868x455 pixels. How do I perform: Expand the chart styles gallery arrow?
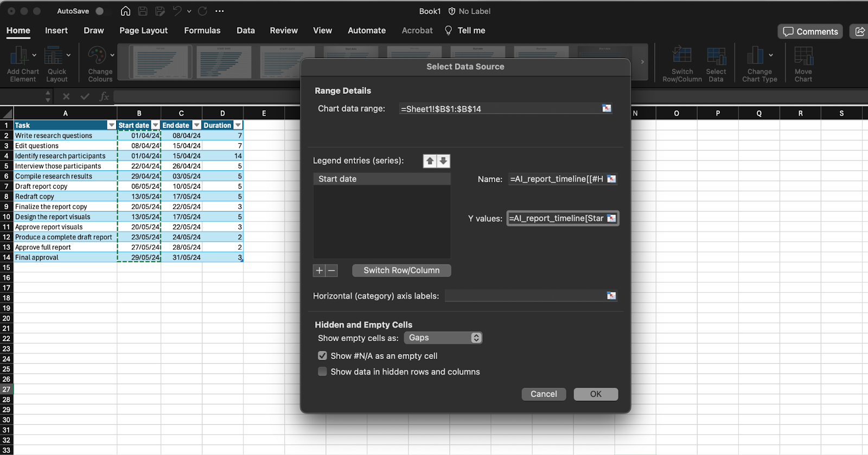pyautogui.click(x=642, y=62)
